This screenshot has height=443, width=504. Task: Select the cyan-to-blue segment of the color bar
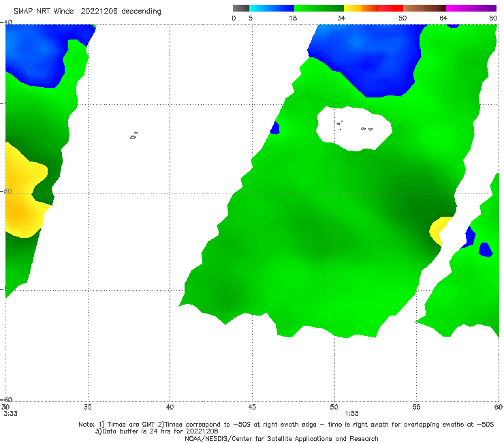(x=272, y=8)
